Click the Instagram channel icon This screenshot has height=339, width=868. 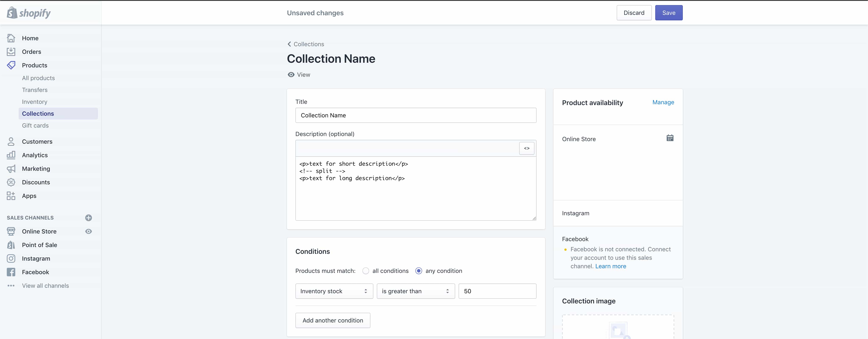coord(11,258)
